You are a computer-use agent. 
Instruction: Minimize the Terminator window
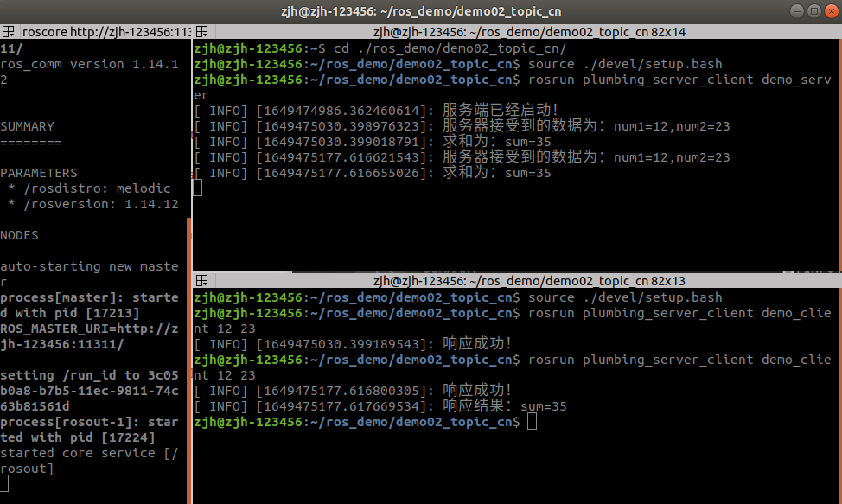[797, 11]
